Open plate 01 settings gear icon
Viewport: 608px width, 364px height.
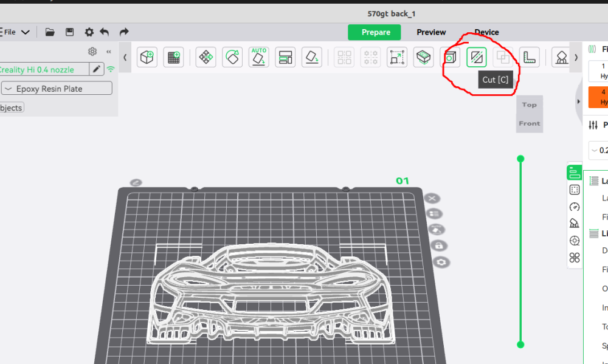pyautogui.click(x=441, y=263)
